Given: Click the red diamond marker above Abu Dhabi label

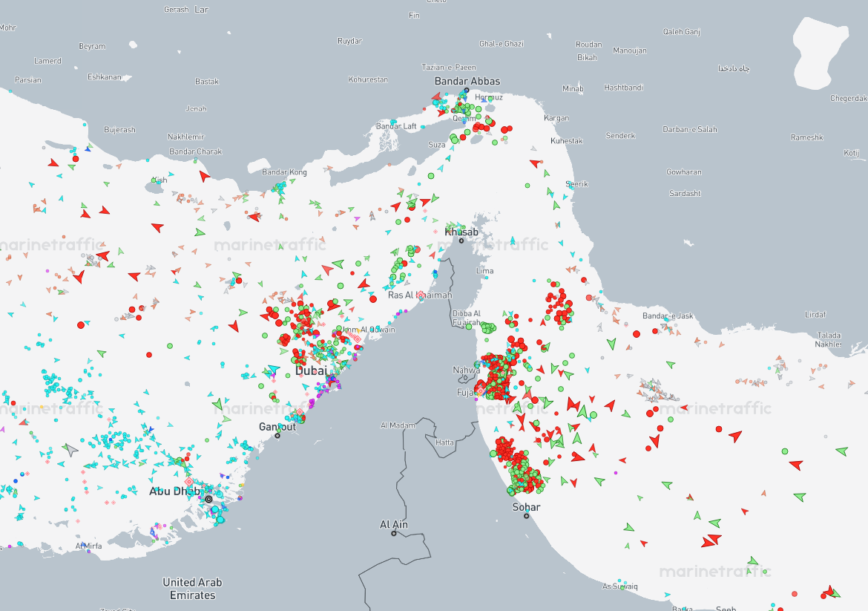Looking at the screenshot, I should 188,482.
